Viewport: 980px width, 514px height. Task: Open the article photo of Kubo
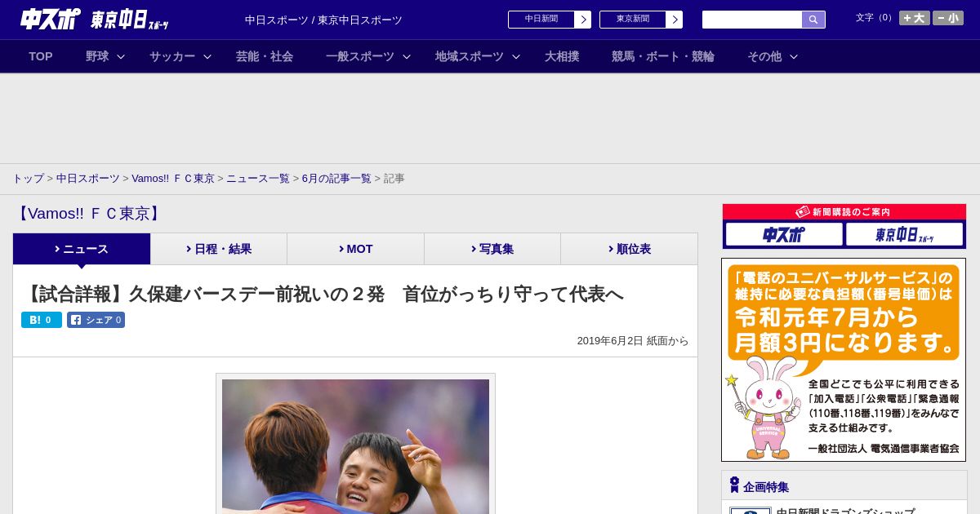355,446
